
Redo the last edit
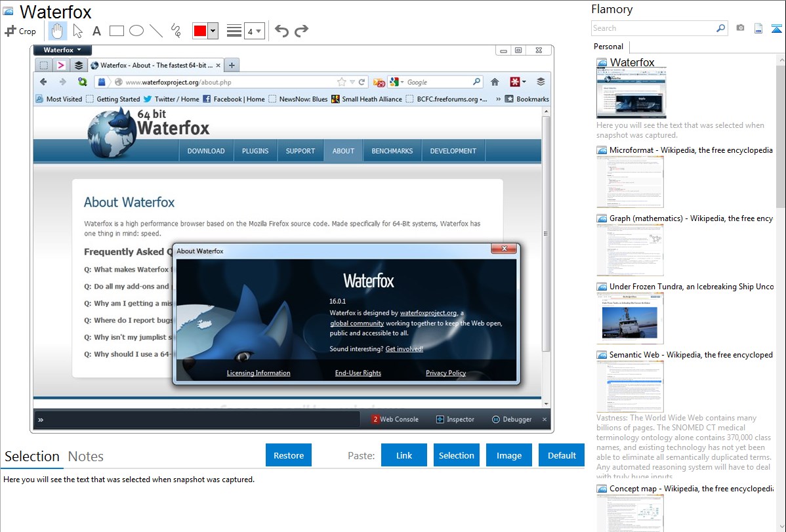(301, 31)
